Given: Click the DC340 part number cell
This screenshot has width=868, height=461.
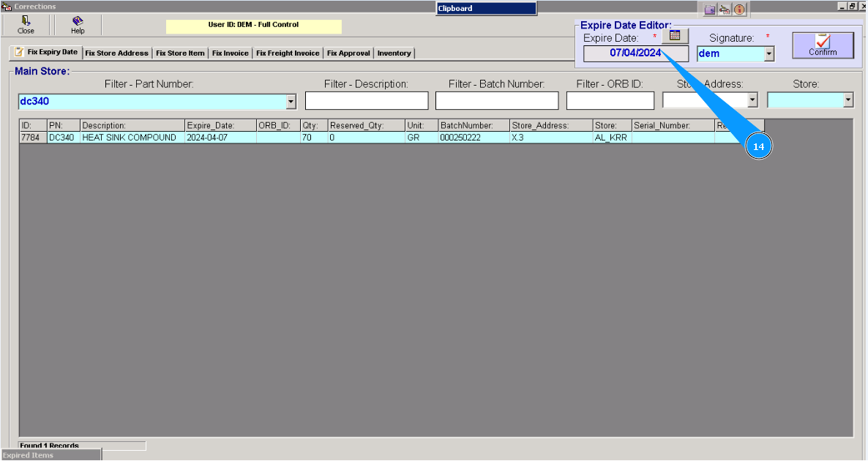Looking at the screenshot, I should coord(64,138).
